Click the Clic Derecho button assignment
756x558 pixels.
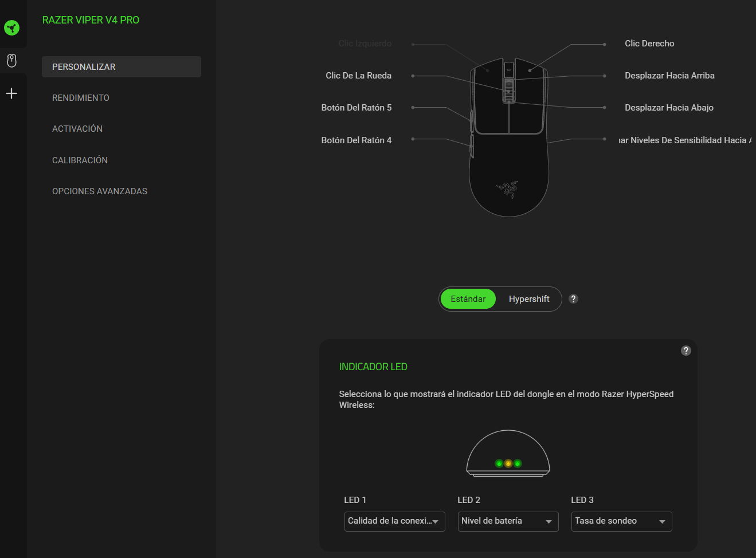pos(649,44)
